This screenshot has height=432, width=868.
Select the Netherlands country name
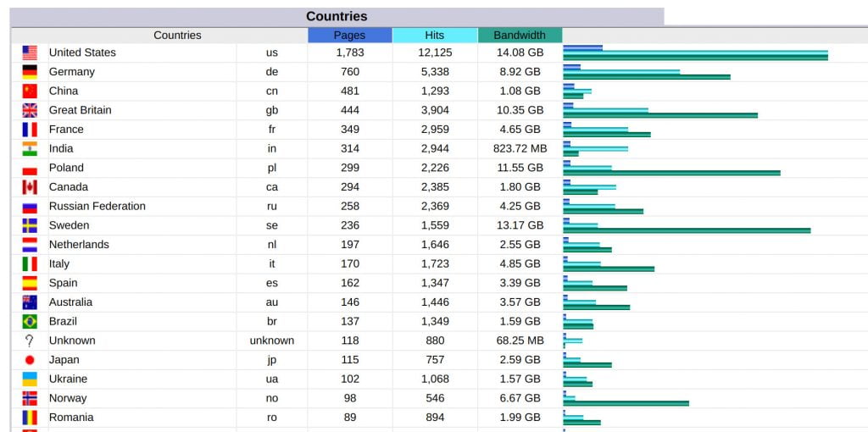pos(79,245)
